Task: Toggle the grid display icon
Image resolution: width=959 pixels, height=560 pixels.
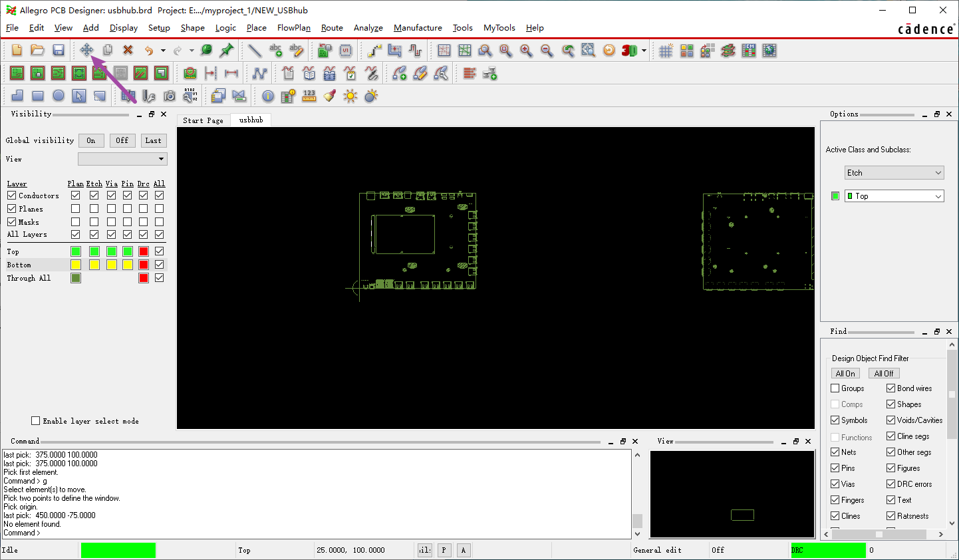Action: [666, 51]
